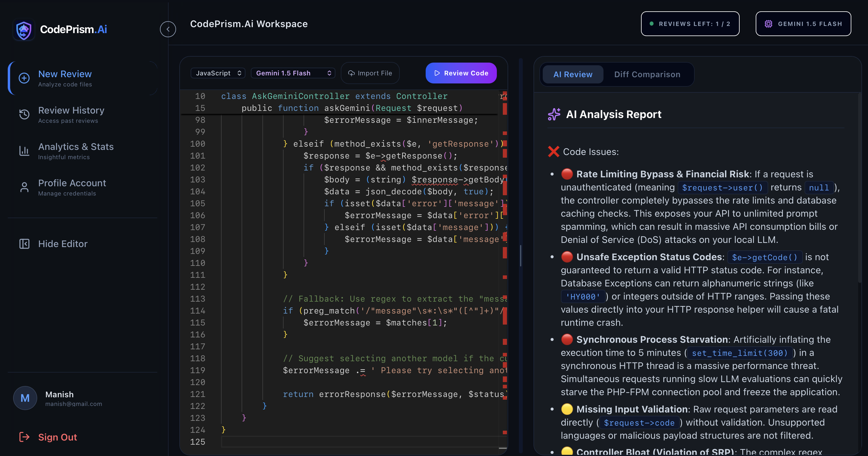Click the '$data = json_decode($body, true);' line

(409, 191)
